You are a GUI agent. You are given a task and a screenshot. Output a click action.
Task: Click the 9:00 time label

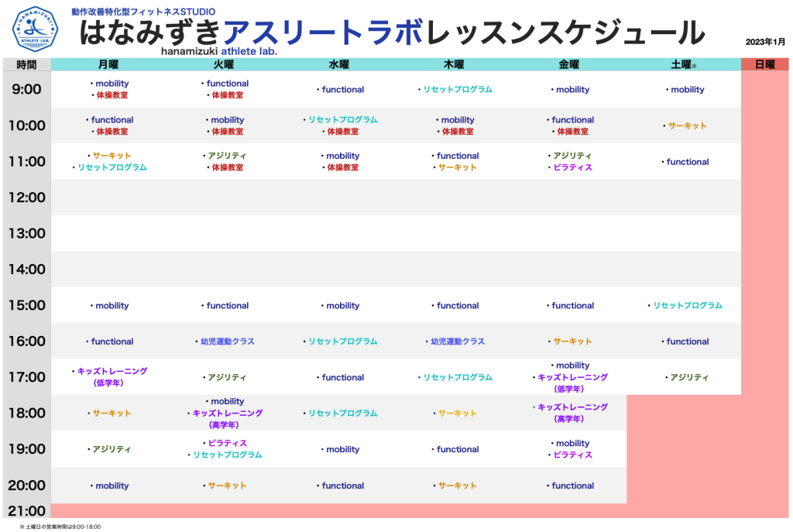27,90
